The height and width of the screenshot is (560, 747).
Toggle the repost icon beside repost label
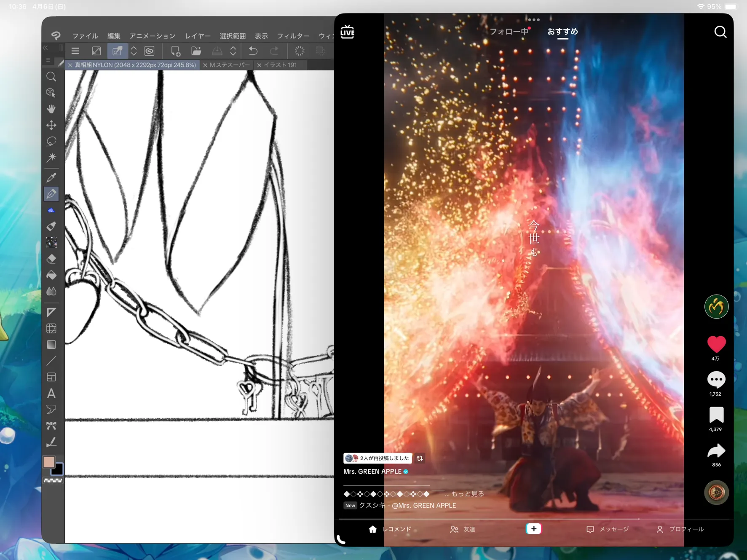420,458
